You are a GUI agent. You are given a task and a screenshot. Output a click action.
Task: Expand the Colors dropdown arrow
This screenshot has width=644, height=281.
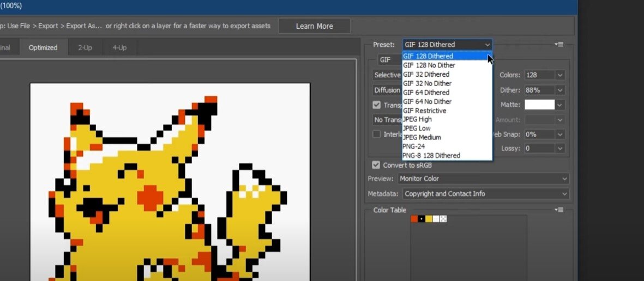(x=561, y=75)
